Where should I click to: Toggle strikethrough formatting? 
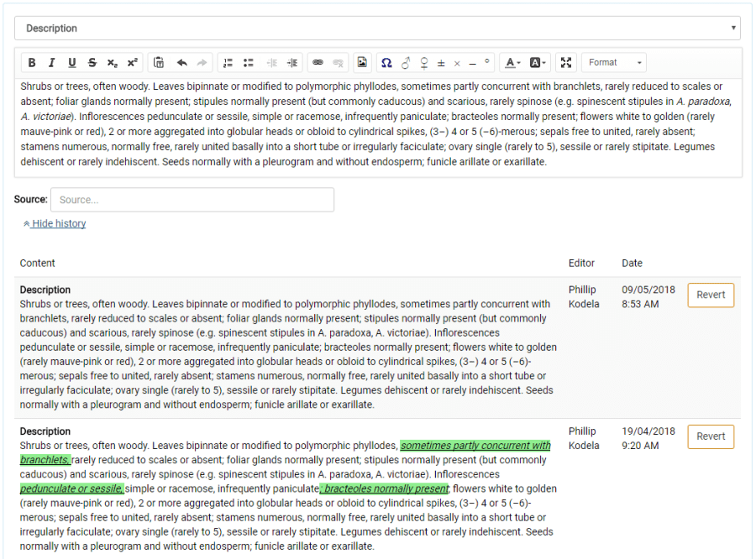coord(92,63)
